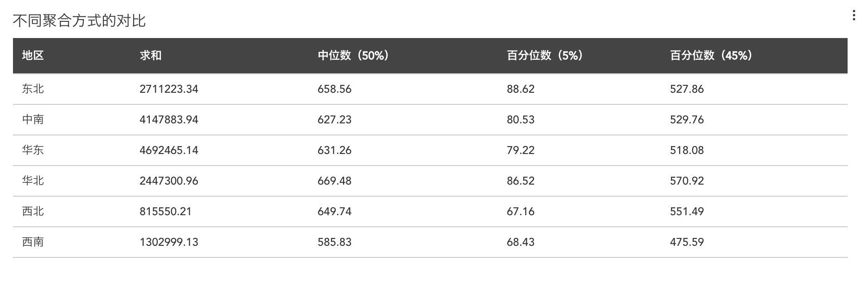Select the sum value 4692465.14
This screenshot has height=282, width=868.
(169, 150)
